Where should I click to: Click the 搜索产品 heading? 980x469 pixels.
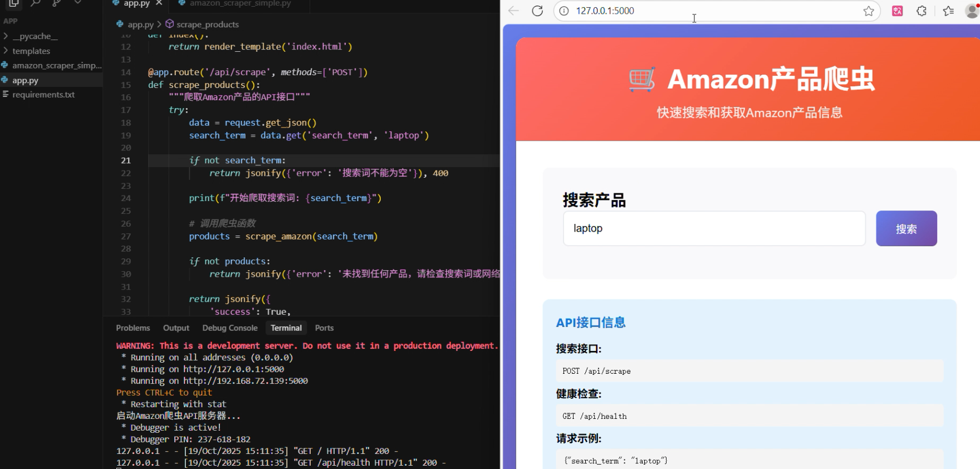click(595, 200)
